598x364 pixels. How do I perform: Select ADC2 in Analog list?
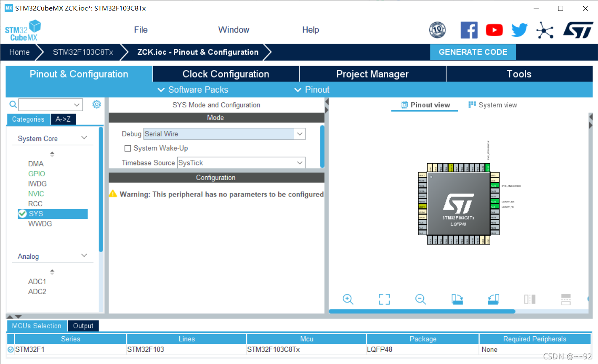coord(37,292)
